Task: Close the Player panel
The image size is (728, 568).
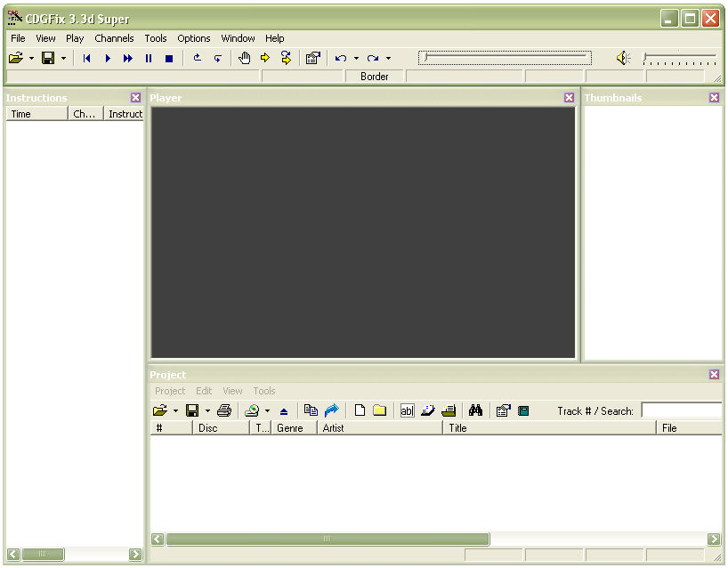Action: pyautogui.click(x=569, y=98)
